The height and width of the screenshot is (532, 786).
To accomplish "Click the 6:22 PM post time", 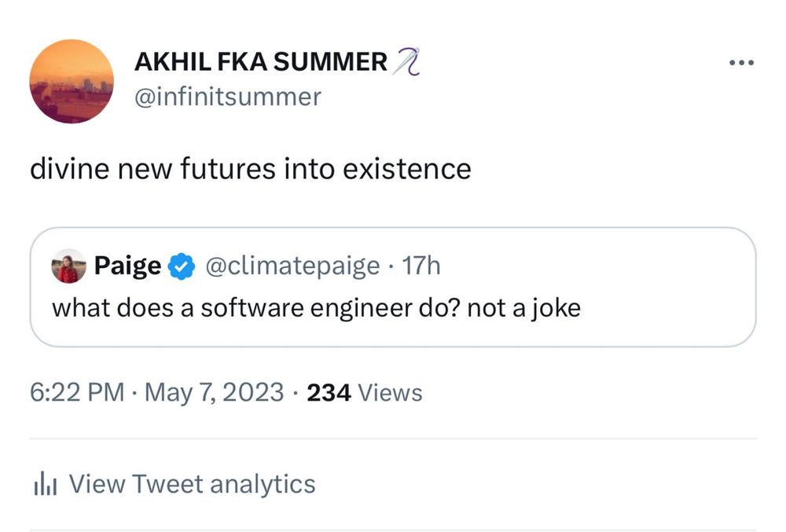I will coord(77,392).
